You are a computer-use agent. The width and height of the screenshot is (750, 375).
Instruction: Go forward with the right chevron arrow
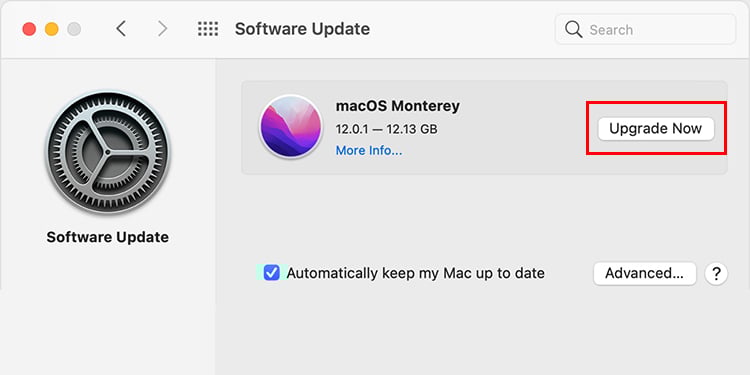coord(163,29)
